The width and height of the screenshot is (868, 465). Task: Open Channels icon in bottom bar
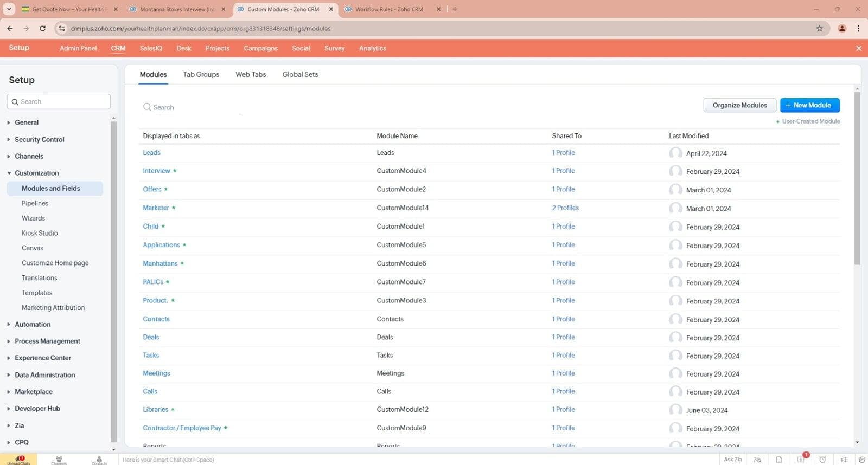pos(59,460)
